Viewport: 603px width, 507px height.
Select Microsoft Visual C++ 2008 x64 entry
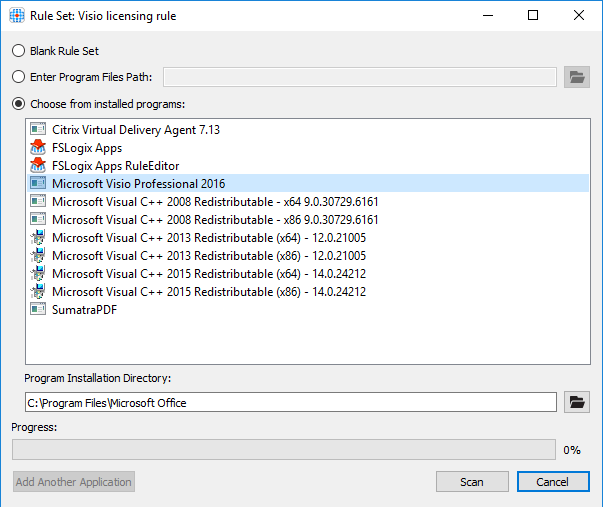click(x=215, y=202)
